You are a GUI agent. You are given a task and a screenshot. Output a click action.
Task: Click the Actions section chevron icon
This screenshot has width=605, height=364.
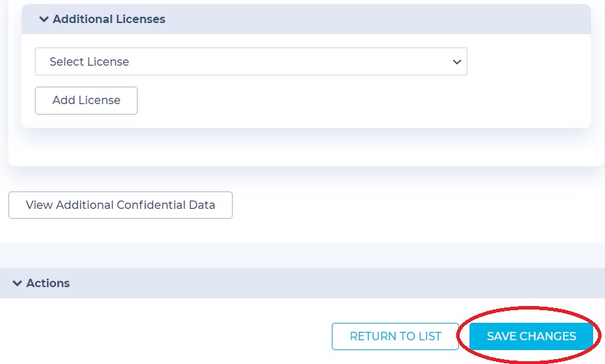(17, 283)
